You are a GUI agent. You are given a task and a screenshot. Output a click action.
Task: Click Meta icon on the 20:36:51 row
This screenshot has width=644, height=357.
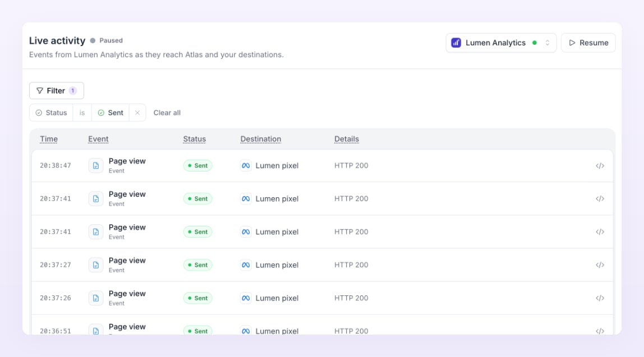pyautogui.click(x=246, y=331)
